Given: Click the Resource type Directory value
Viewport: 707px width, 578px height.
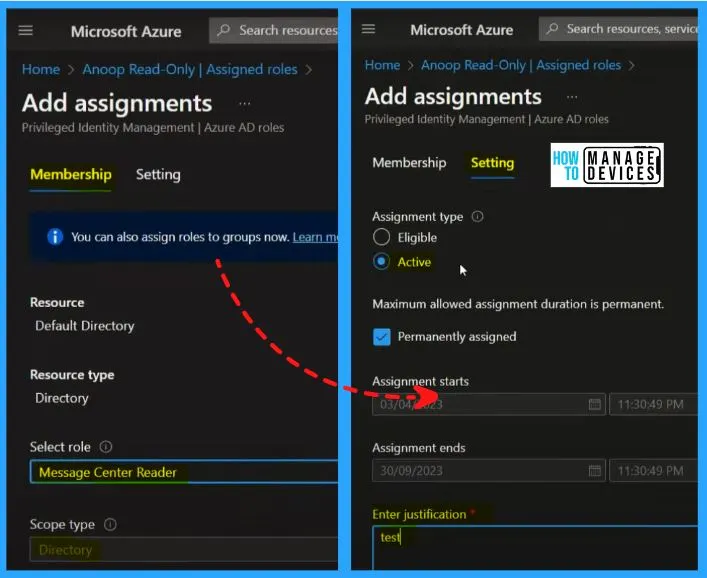Looking at the screenshot, I should pos(62,398).
